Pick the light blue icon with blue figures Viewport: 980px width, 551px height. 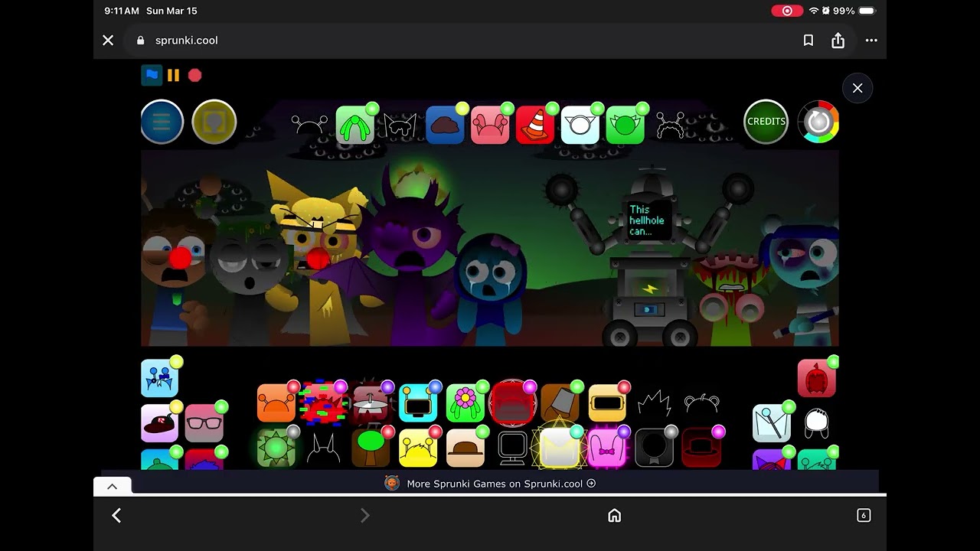point(160,378)
